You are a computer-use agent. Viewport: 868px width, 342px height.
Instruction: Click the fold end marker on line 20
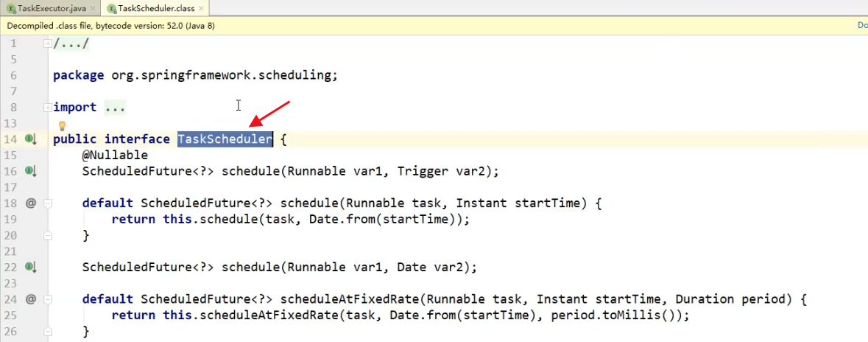click(x=48, y=235)
